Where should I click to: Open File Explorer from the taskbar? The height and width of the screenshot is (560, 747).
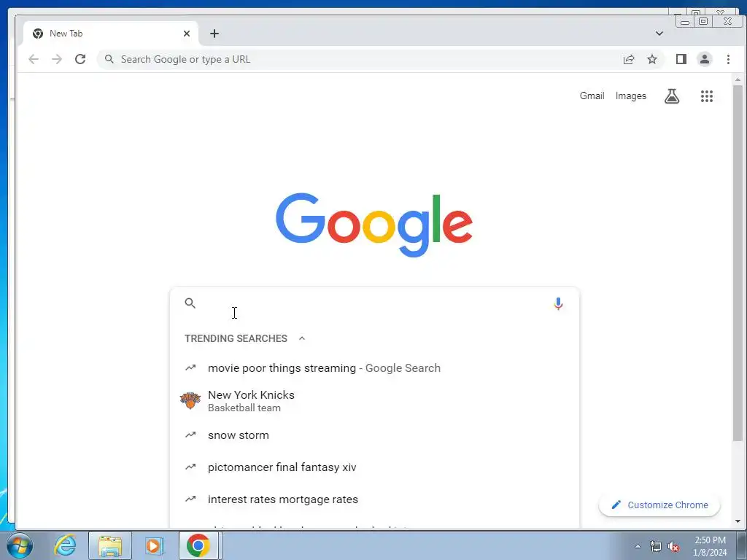[110, 545]
